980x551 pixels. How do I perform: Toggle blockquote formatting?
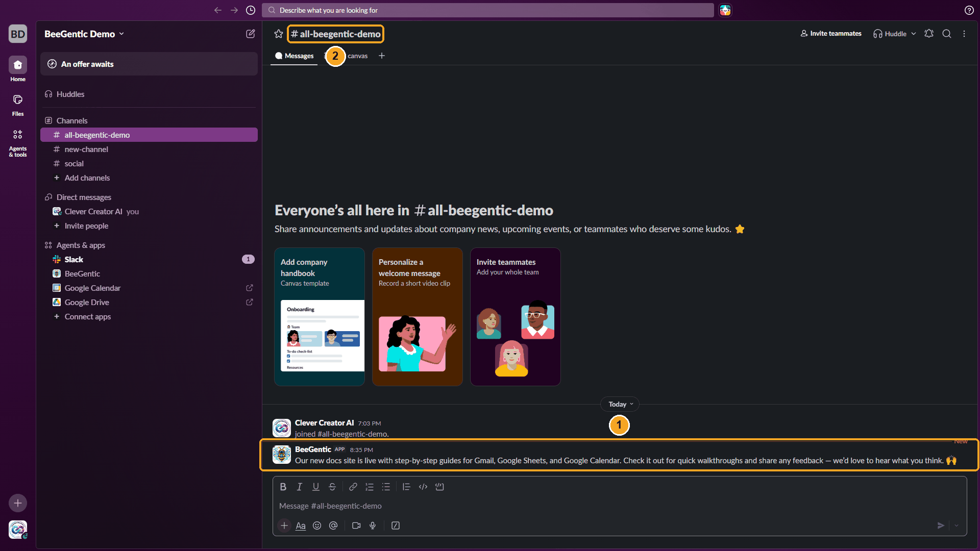click(x=406, y=487)
